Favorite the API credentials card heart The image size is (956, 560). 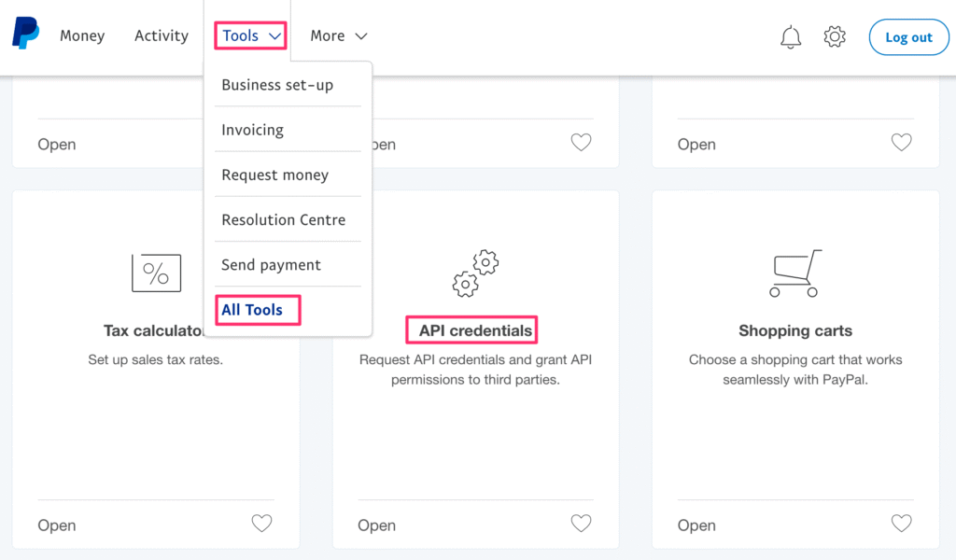pyautogui.click(x=582, y=524)
